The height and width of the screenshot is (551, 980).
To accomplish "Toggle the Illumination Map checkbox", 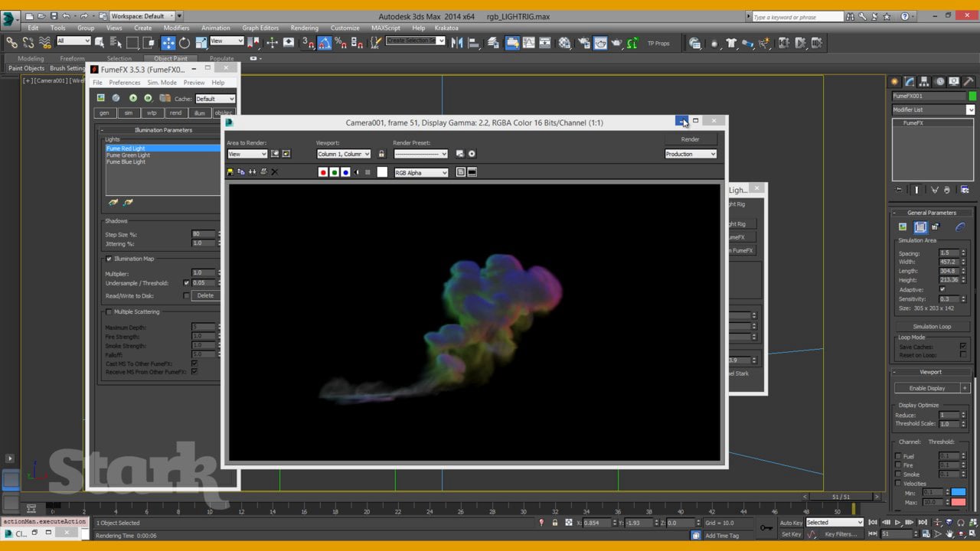I will point(109,259).
